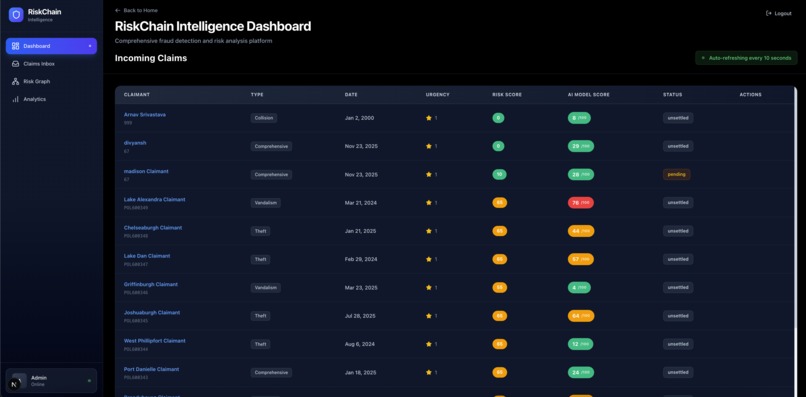Click the orange AI model score 44 badge
806x397 pixels.
click(581, 231)
